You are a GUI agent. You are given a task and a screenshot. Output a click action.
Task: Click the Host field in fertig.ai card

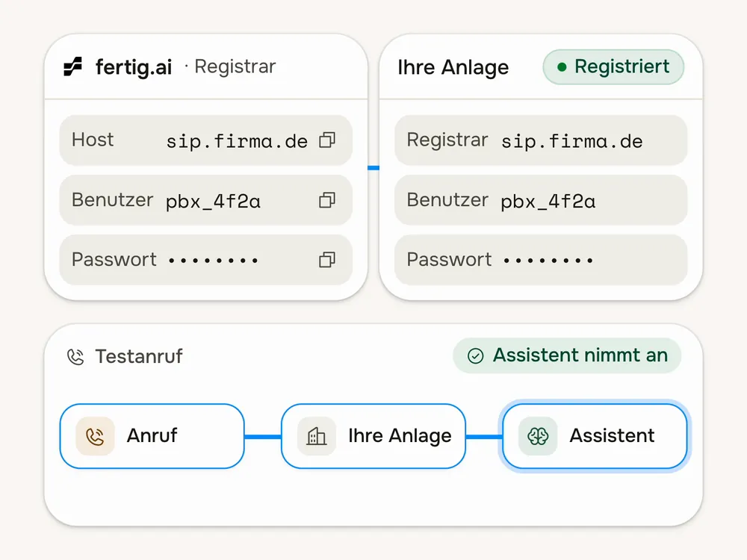pyautogui.click(x=206, y=140)
